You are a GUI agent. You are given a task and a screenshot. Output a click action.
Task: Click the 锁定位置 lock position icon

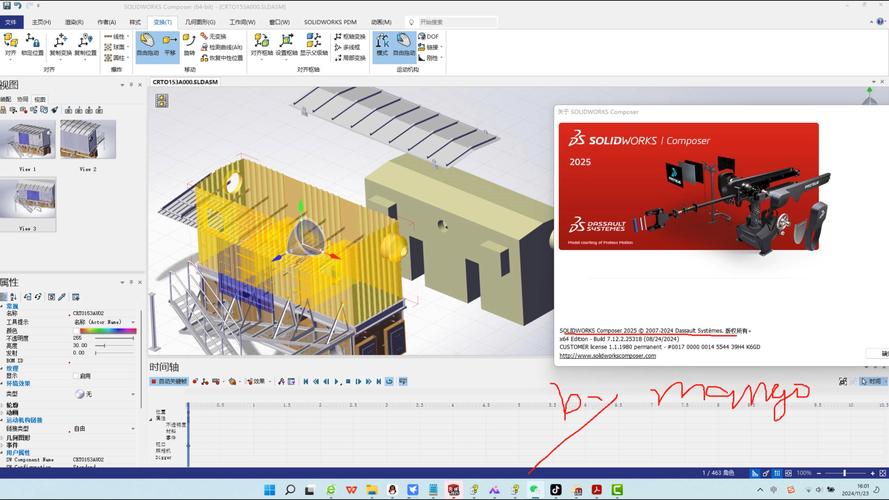pyautogui.click(x=32, y=44)
